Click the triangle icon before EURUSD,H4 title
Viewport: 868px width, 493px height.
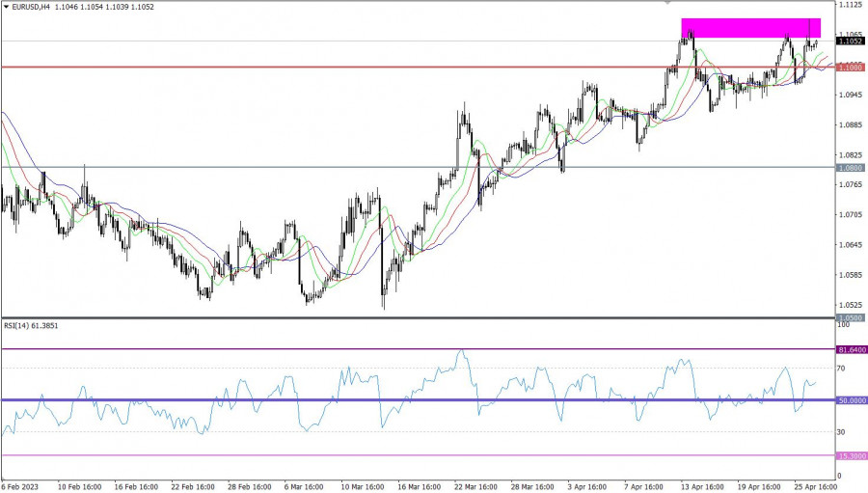click(x=6, y=7)
